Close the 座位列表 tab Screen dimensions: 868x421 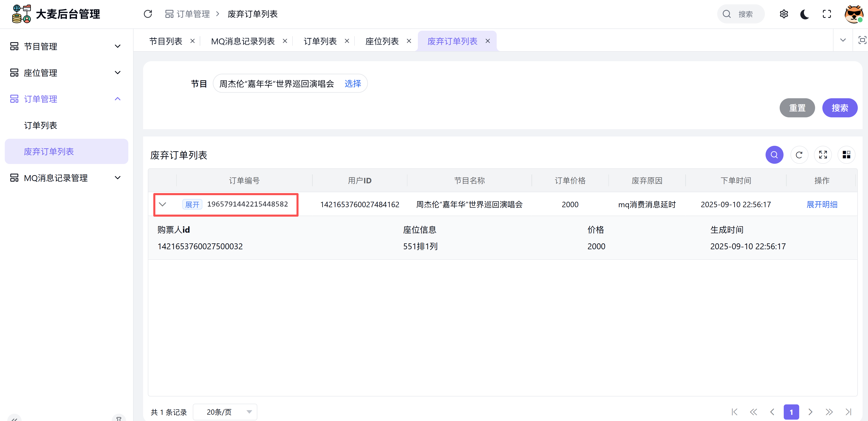409,41
